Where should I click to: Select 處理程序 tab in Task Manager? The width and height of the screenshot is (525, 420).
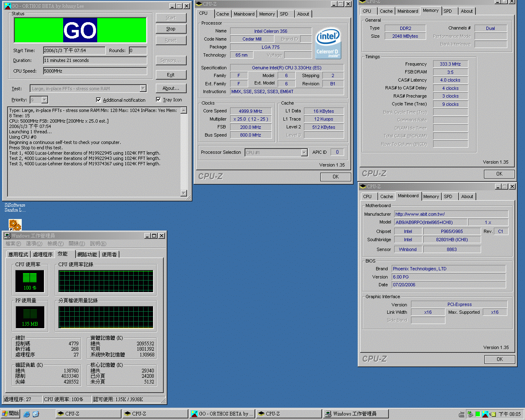(x=43, y=255)
